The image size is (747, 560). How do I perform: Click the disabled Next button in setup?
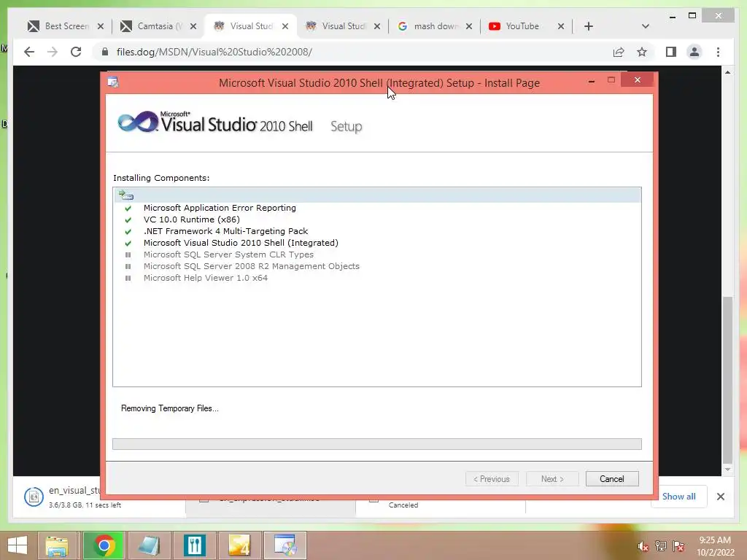(552, 478)
